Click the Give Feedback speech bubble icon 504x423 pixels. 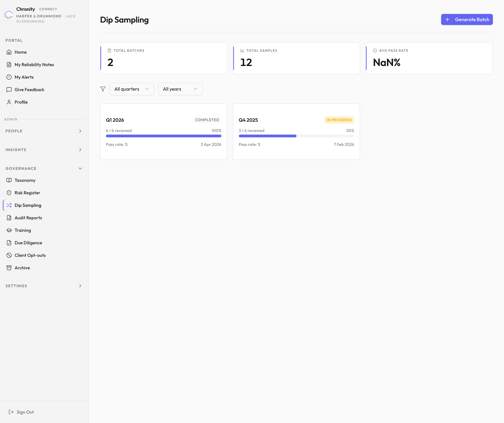pyautogui.click(x=9, y=89)
